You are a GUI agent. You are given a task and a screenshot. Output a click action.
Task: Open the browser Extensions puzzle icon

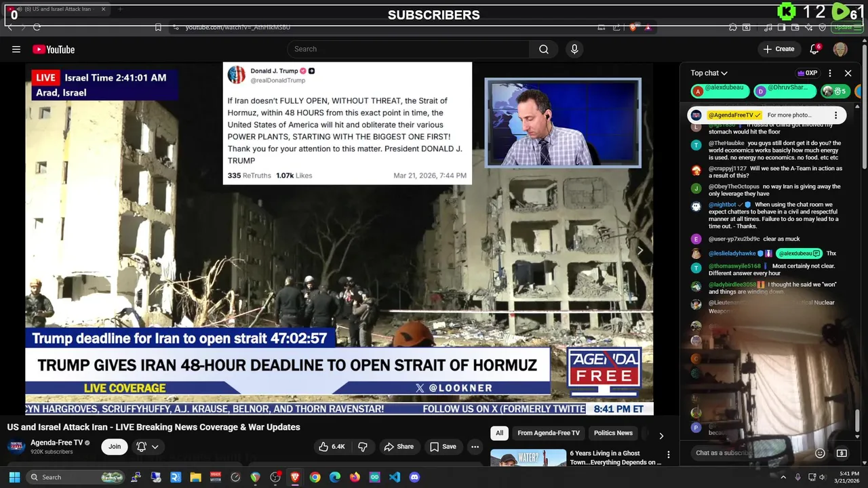point(733,27)
